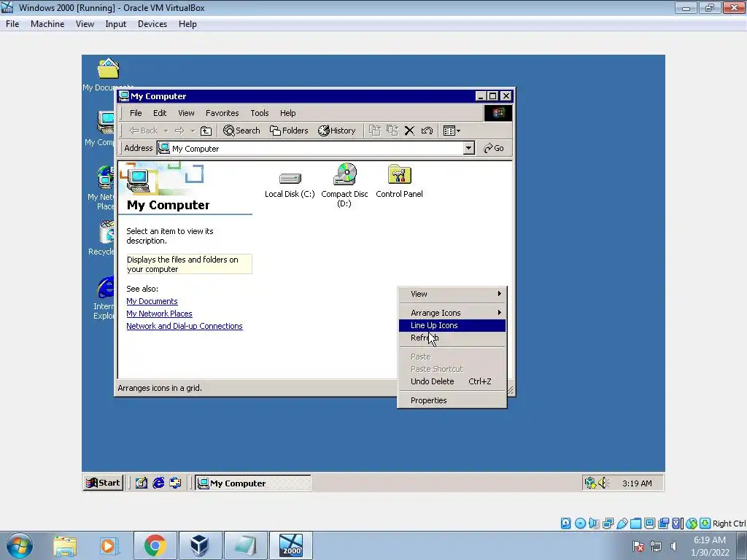
Task: Click Show Desktop quick launch icon
Action: click(x=141, y=483)
